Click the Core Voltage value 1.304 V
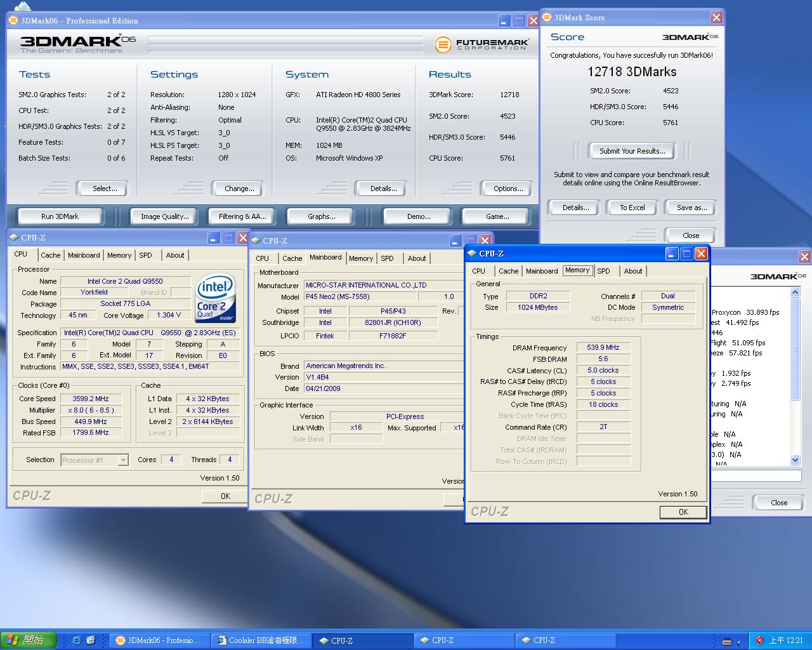The height and width of the screenshot is (650, 812). (x=169, y=315)
